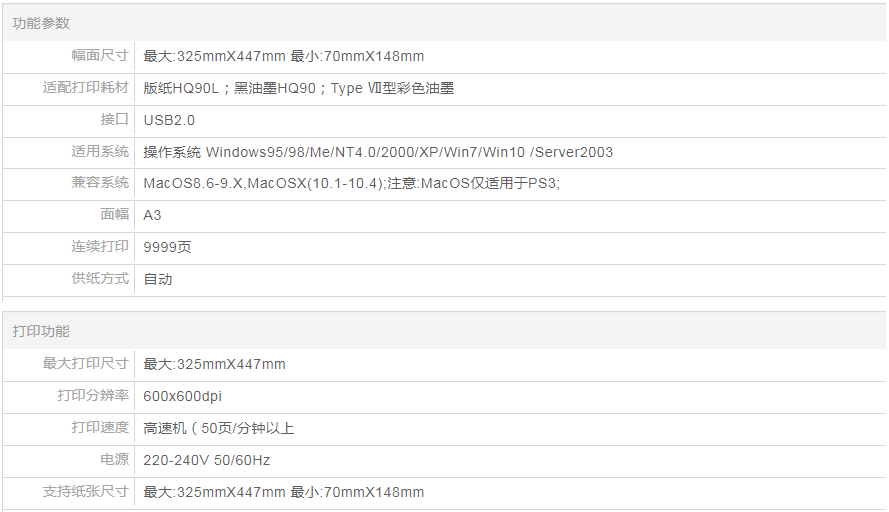Click the 适用系统 row label

point(100,152)
